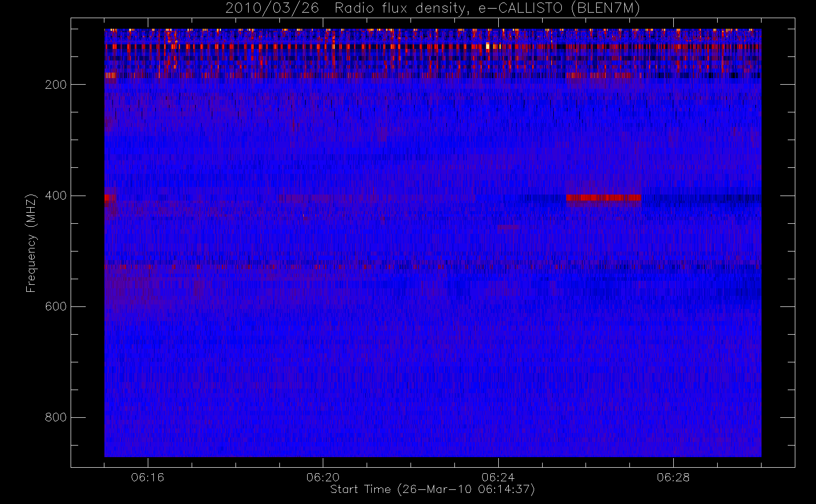Click the 600 frequency tick label
Viewport: 816px width, 504px height.
tap(55, 306)
